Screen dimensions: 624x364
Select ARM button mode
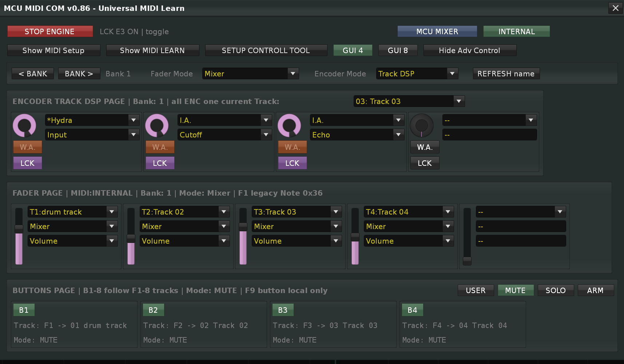click(x=596, y=291)
